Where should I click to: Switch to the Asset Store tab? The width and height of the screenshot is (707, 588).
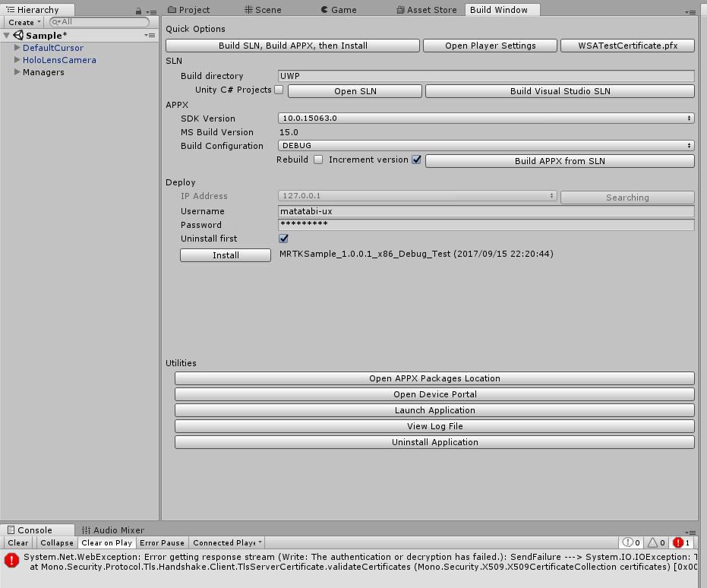pyautogui.click(x=427, y=9)
